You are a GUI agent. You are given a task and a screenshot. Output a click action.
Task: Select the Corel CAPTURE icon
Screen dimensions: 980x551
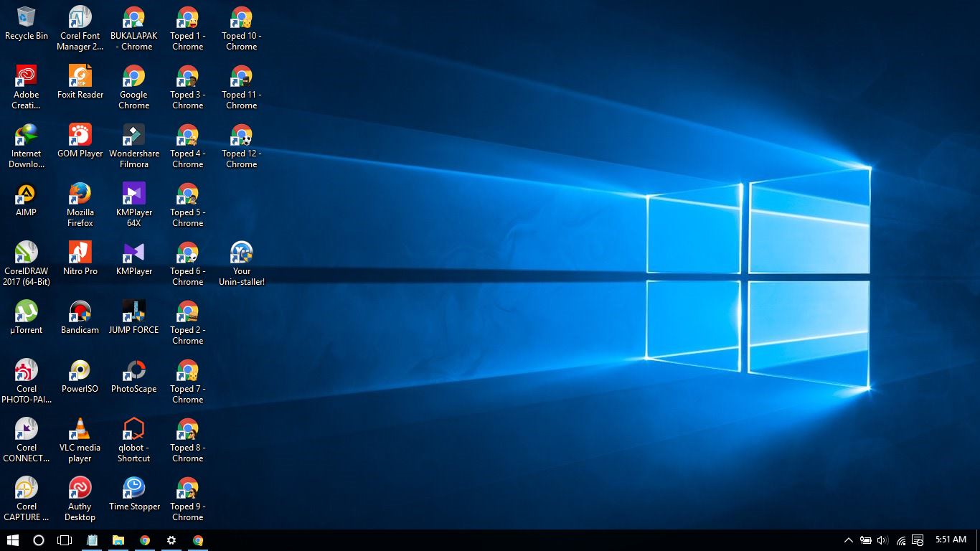27,499
